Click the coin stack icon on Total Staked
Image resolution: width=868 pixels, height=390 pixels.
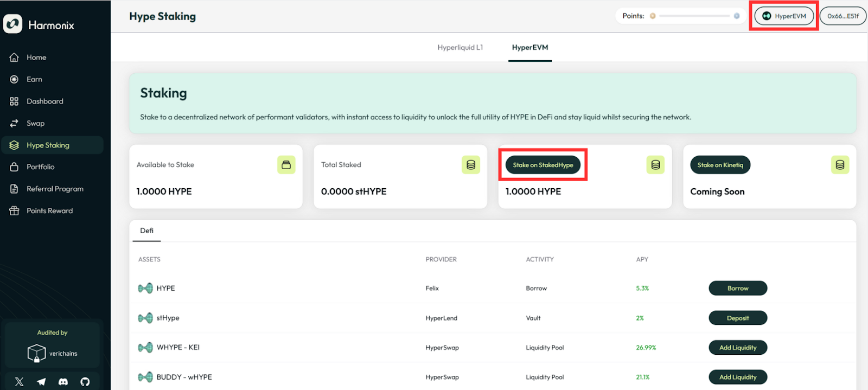pos(470,165)
